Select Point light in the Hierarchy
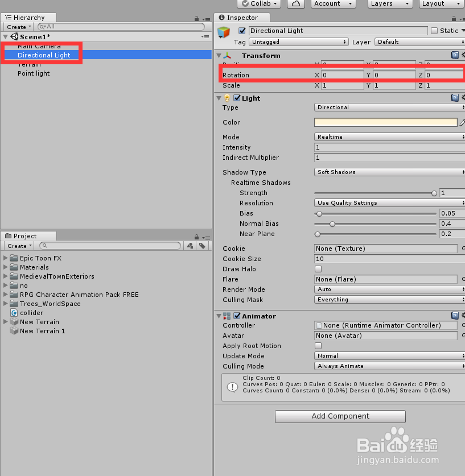Image resolution: width=465 pixels, height=476 pixels. 33,73
